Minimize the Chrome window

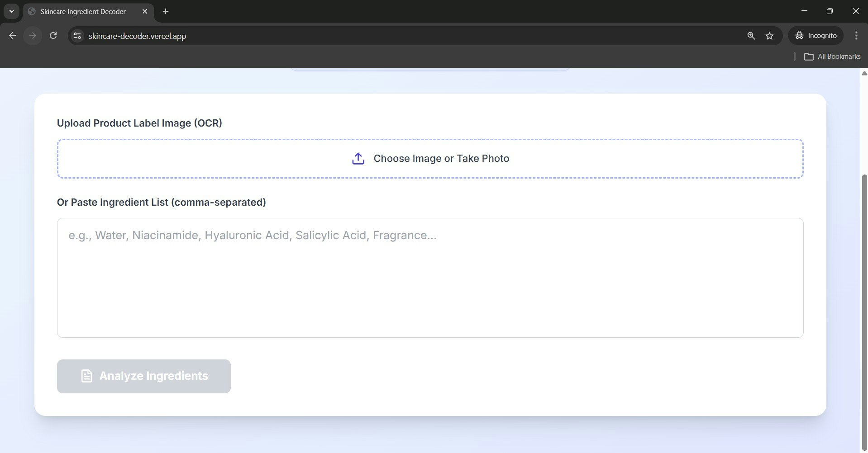pyautogui.click(x=804, y=11)
